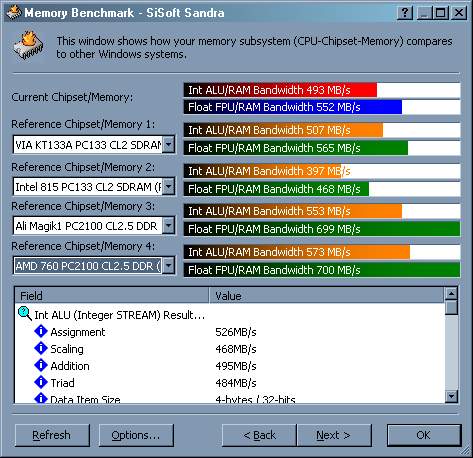Click the Reference Chipset/Memory 1 label

[x=83, y=124]
